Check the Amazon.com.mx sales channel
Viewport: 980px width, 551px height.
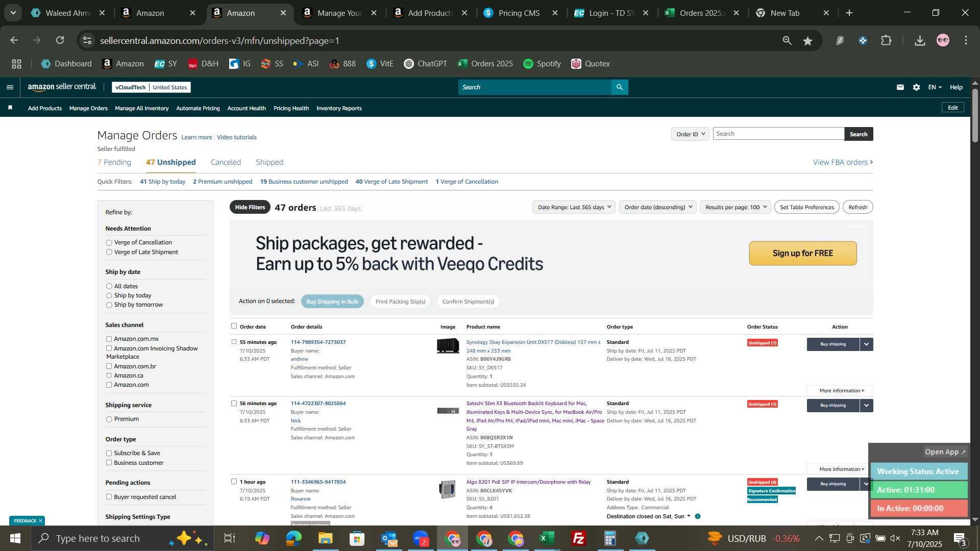coord(109,339)
